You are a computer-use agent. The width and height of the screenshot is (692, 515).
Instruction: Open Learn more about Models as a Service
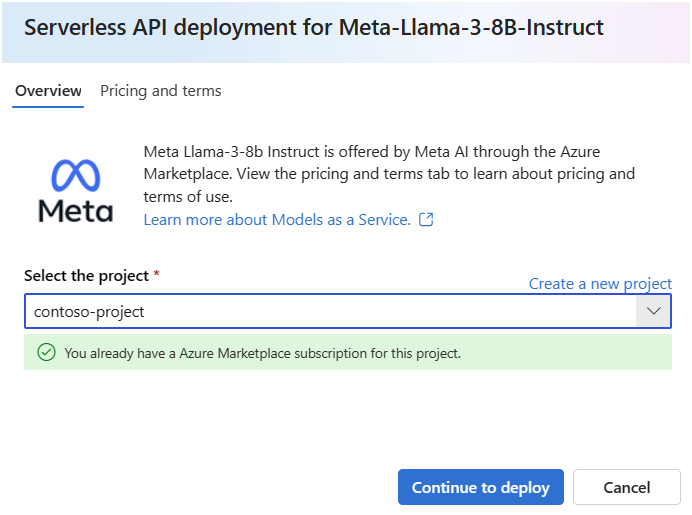pyautogui.click(x=277, y=220)
